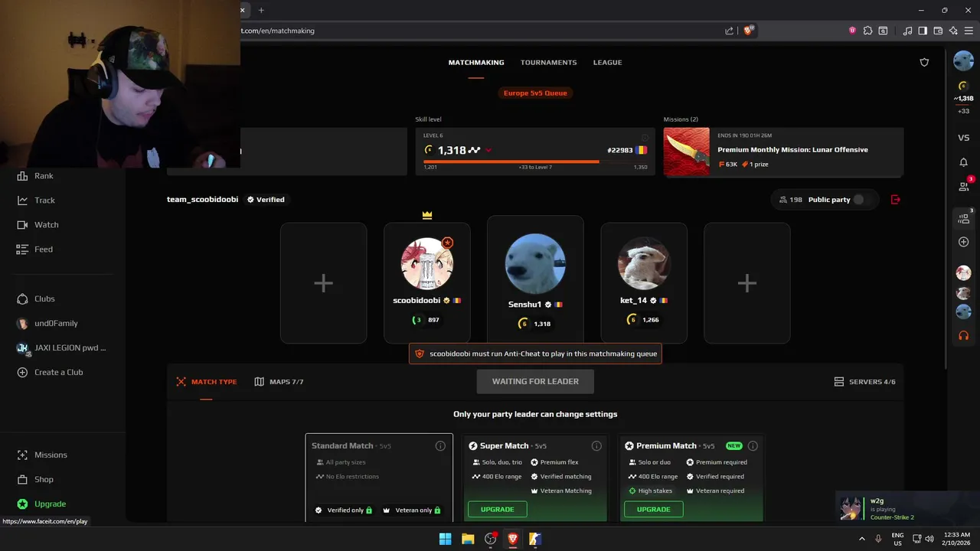
Task: Toggle the Veteran only option
Action: tap(412, 510)
